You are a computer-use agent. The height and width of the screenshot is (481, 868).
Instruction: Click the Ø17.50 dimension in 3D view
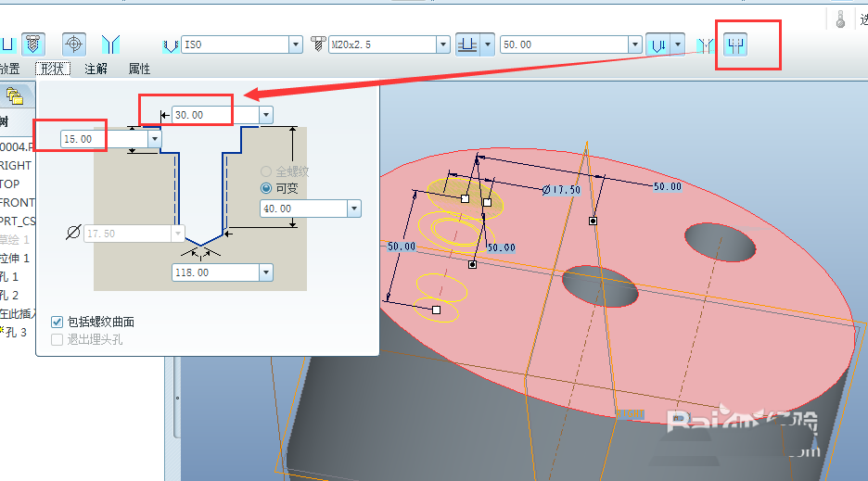click(x=561, y=190)
